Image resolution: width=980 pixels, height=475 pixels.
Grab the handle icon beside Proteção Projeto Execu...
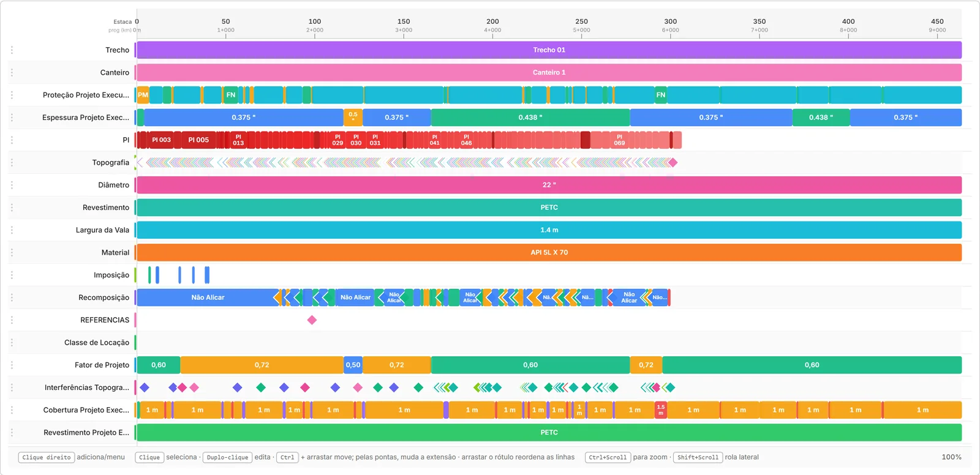[12, 95]
